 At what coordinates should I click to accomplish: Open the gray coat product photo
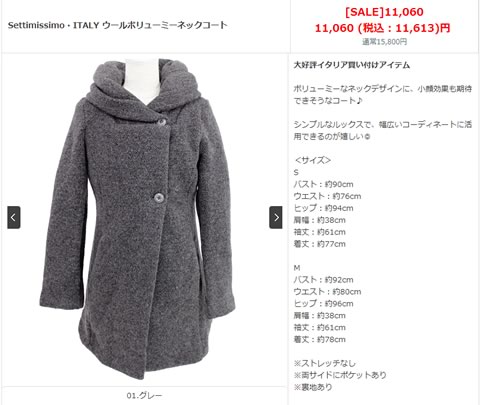coord(137,219)
